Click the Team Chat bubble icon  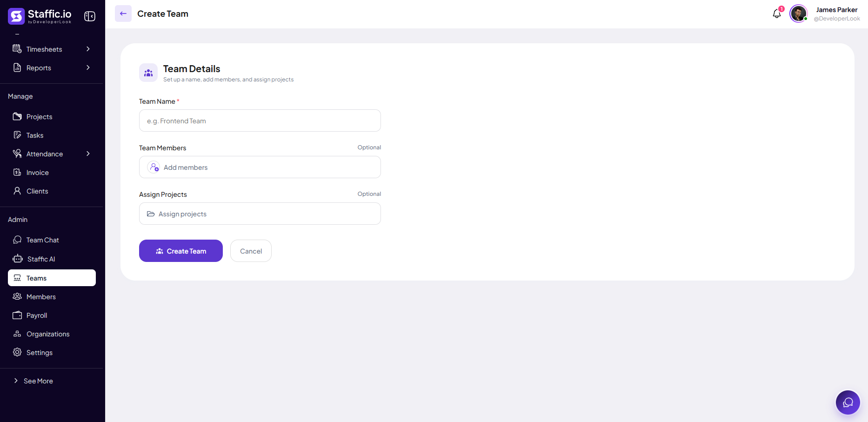click(x=17, y=240)
